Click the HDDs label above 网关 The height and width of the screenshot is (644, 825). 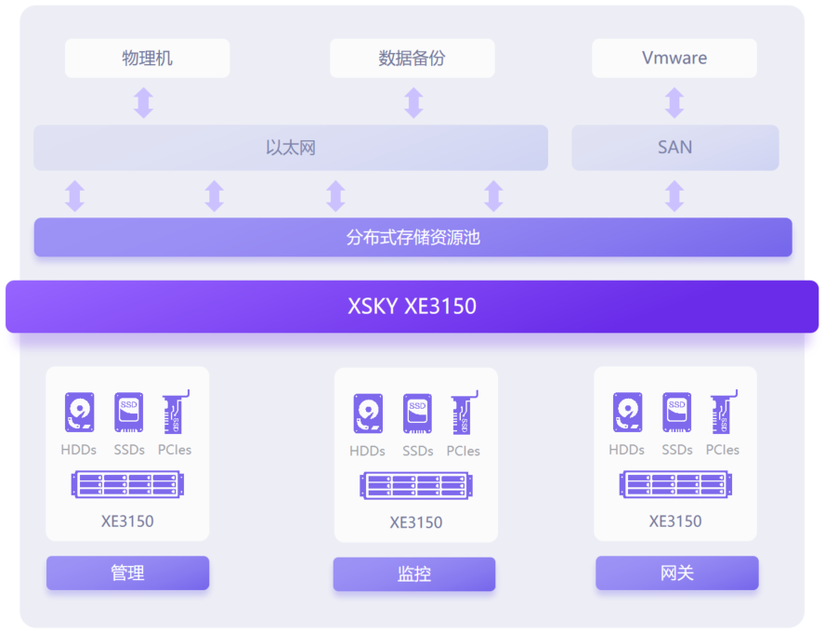click(626, 450)
